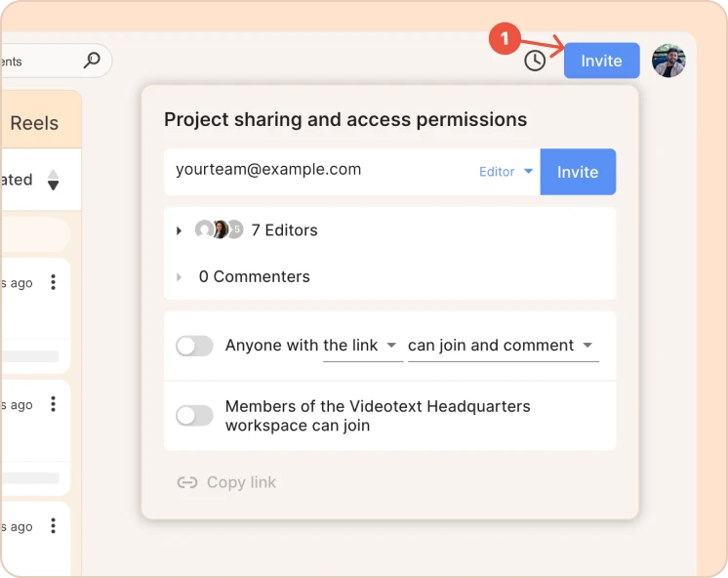
Task: Click the panel title Project sharing and access permissions
Action: point(345,120)
